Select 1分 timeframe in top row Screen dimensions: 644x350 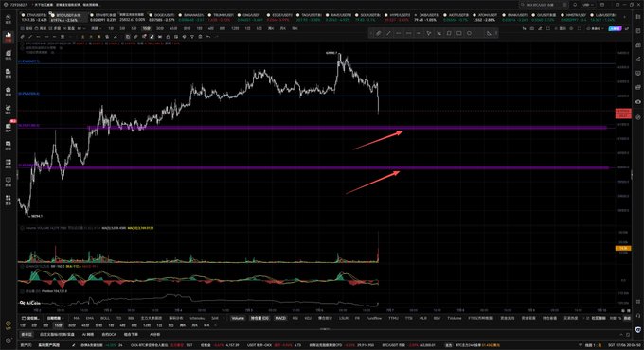click(x=111, y=28)
